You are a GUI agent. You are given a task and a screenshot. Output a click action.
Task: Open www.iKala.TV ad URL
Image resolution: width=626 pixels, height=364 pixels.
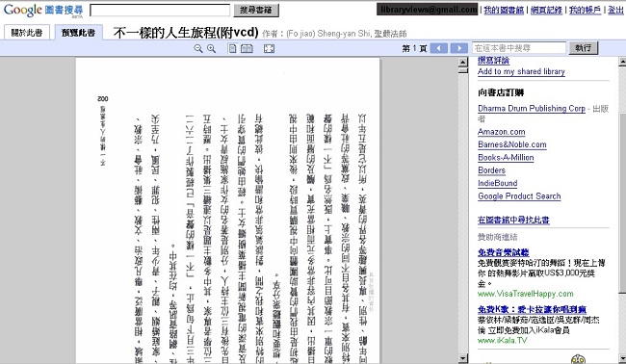pyautogui.click(x=502, y=341)
